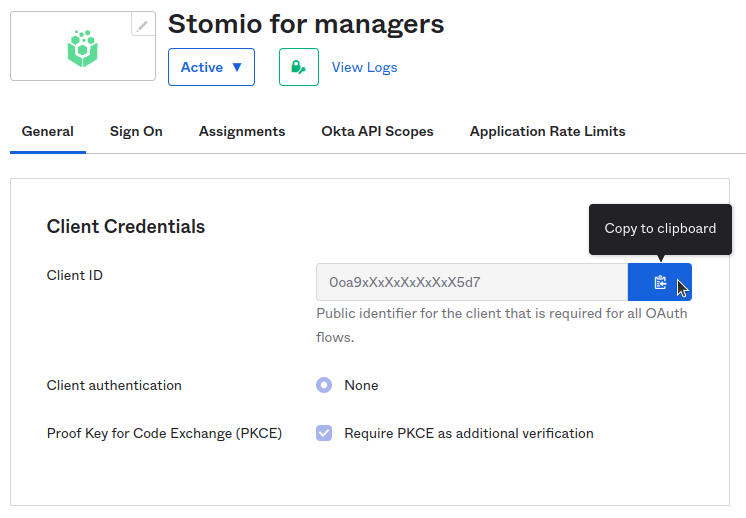This screenshot has width=746, height=518.
Task: Click the Client ID input field
Action: tap(472, 282)
